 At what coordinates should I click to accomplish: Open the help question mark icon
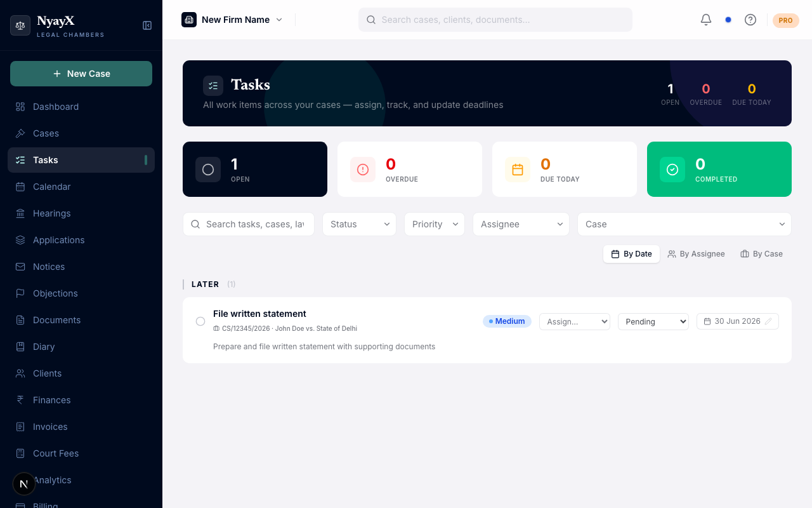[x=750, y=20]
